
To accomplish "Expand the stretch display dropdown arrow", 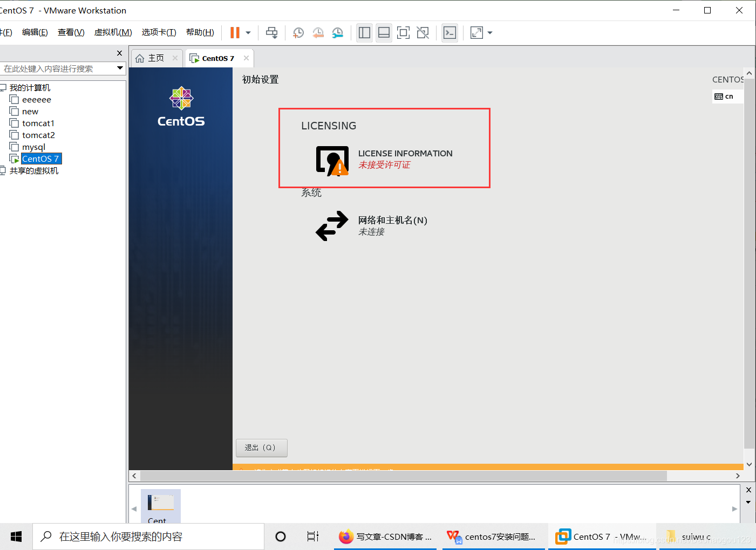I will (x=490, y=33).
